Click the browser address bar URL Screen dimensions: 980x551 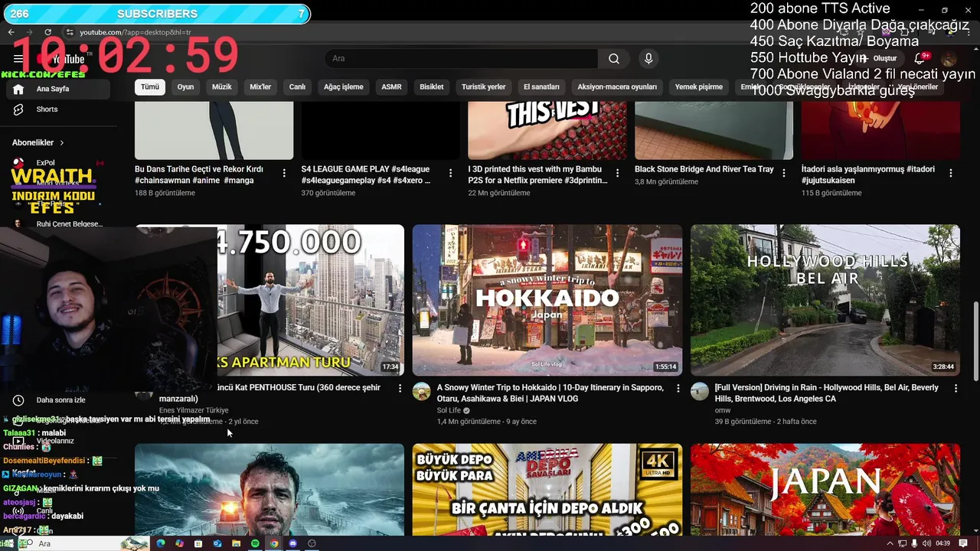pos(136,33)
